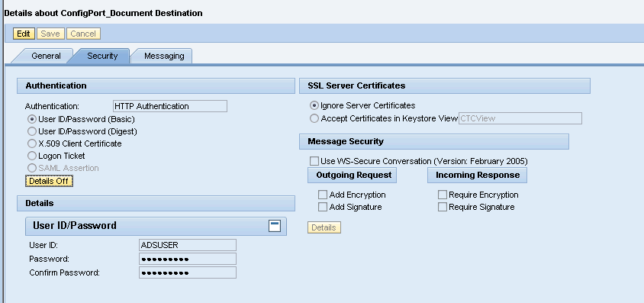Click the Confirm Password field
The image size is (644, 303).
(x=188, y=272)
